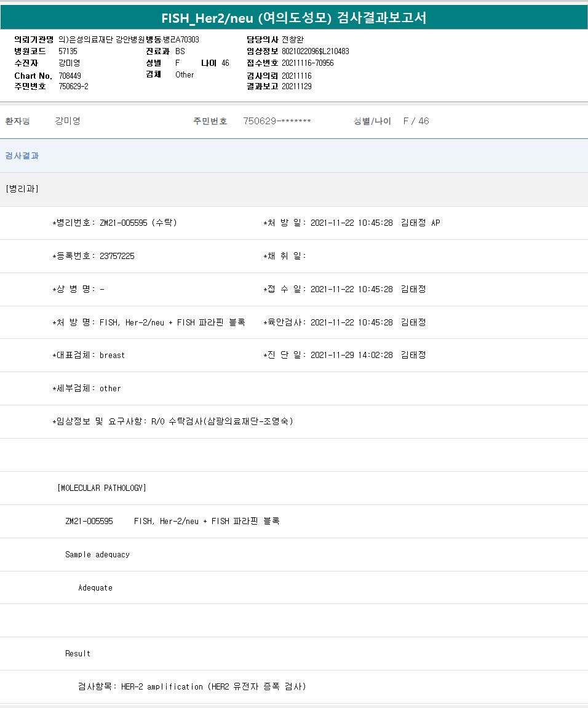
Task: Select the attending doctor name 전창완
Action: click(293, 40)
